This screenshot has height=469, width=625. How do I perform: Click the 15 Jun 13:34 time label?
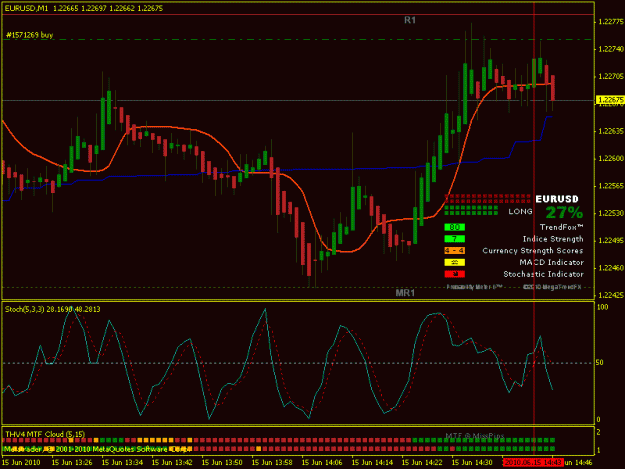coord(122,463)
